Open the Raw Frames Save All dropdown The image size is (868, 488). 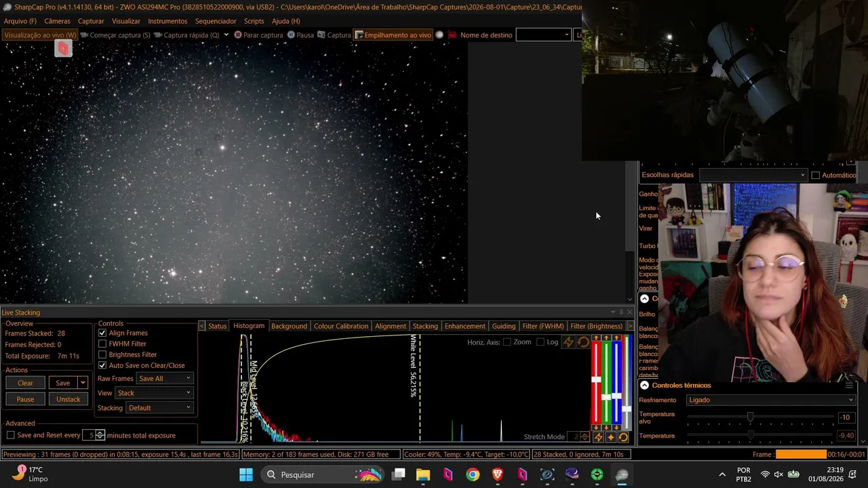tap(165, 378)
